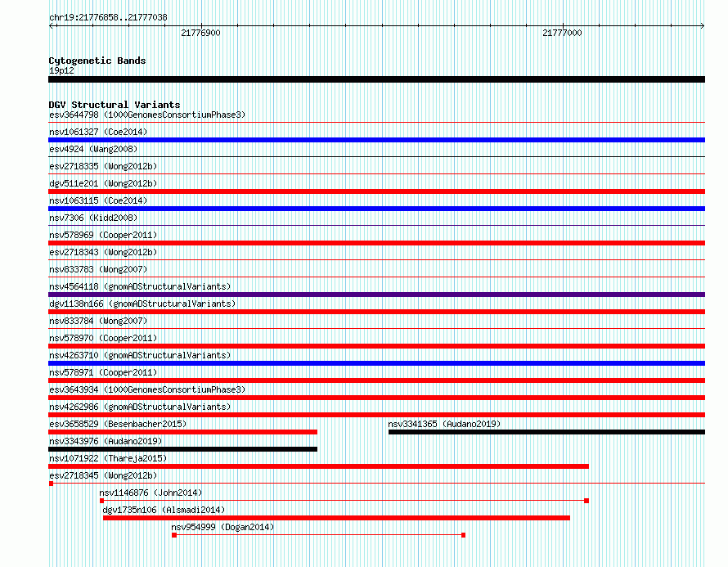
Task: Click the blue bar for nsv1061327 (Coe2014)
Action: (376, 140)
